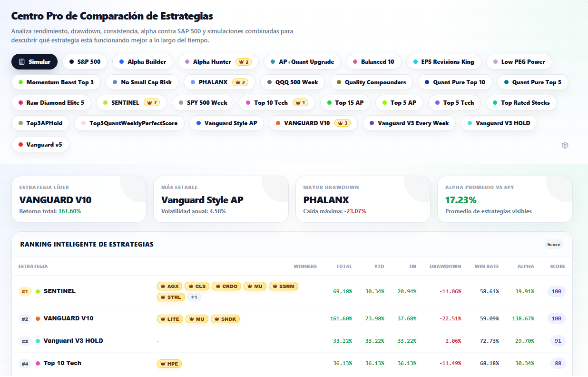Click the pink color dot on Top 10 Tech chip

[248, 103]
